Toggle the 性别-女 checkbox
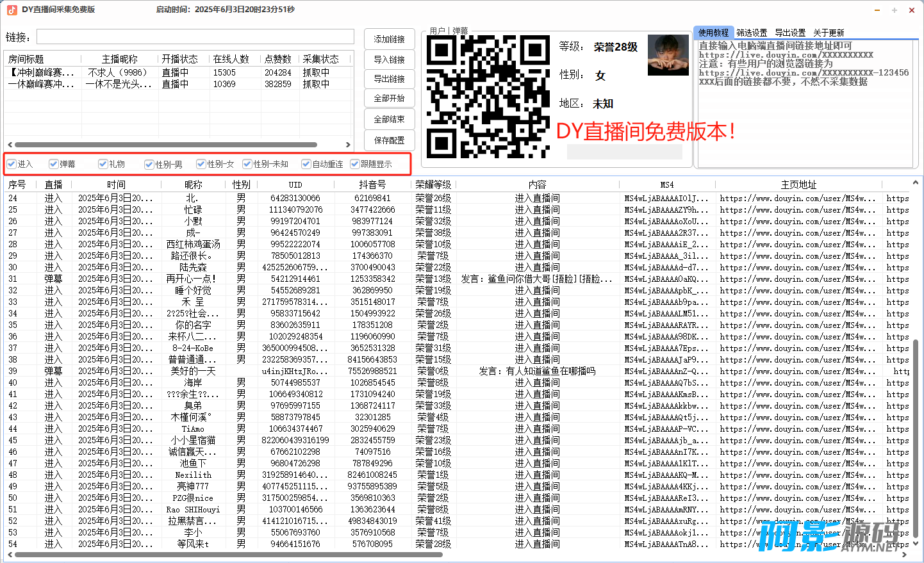 pos(201,164)
